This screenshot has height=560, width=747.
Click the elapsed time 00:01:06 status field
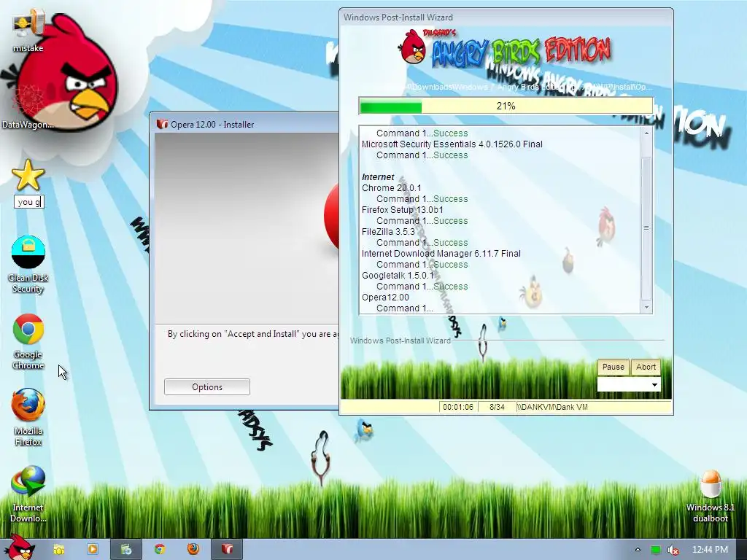click(x=458, y=407)
